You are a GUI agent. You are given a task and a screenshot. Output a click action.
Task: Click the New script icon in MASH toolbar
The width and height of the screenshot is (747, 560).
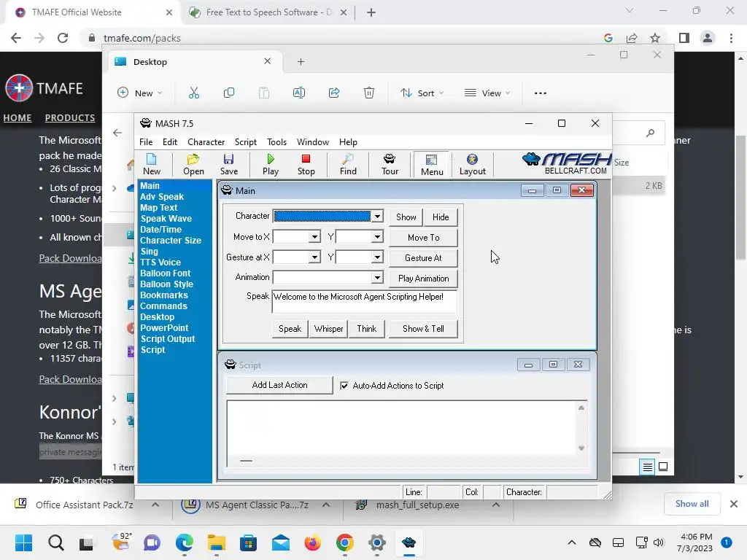(x=152, y=164)
